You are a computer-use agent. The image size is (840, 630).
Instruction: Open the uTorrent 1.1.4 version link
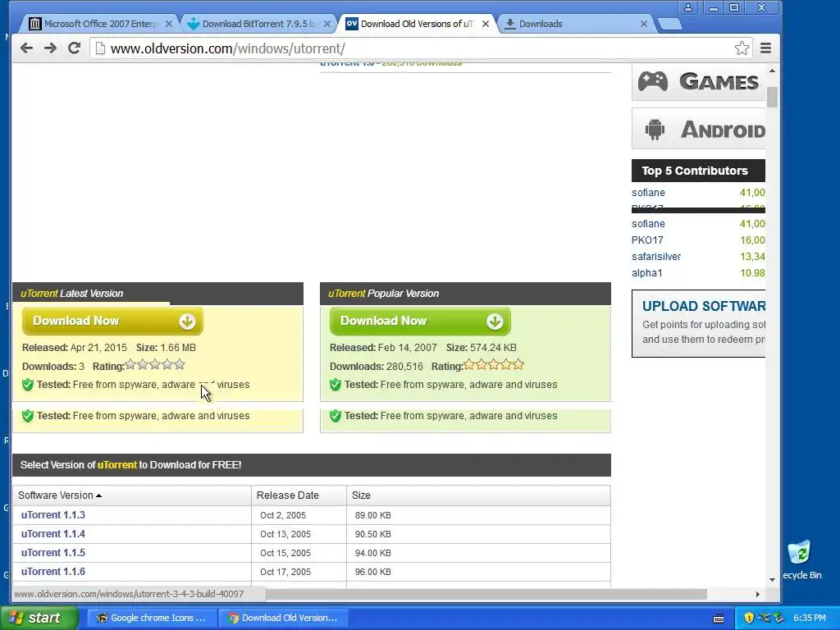[53, 533]
